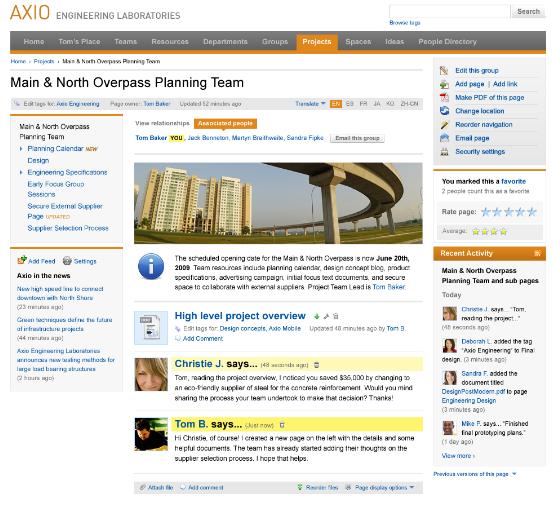
Task: Select the FR language toggle
Action: (363, 104)
